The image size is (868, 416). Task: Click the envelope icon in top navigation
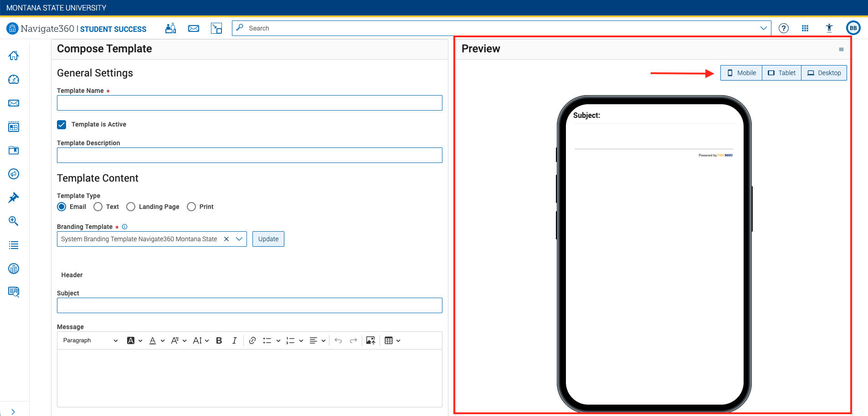[x=194, y=28]
